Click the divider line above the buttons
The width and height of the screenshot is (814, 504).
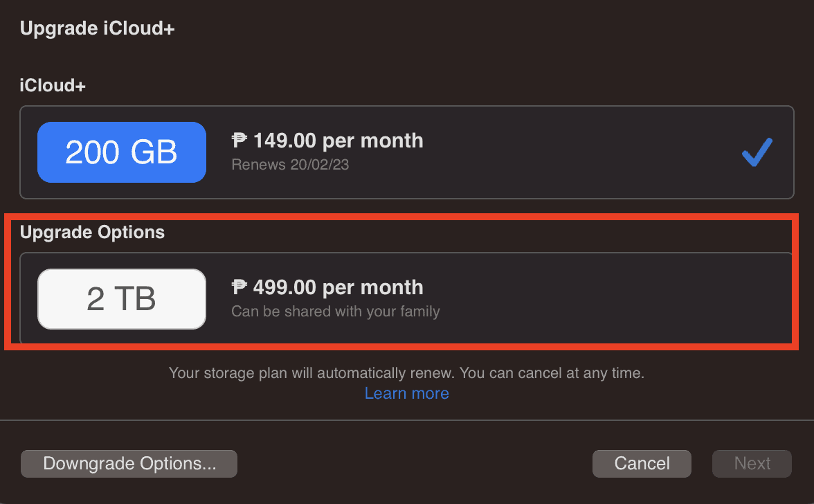(x=407, y=420)
